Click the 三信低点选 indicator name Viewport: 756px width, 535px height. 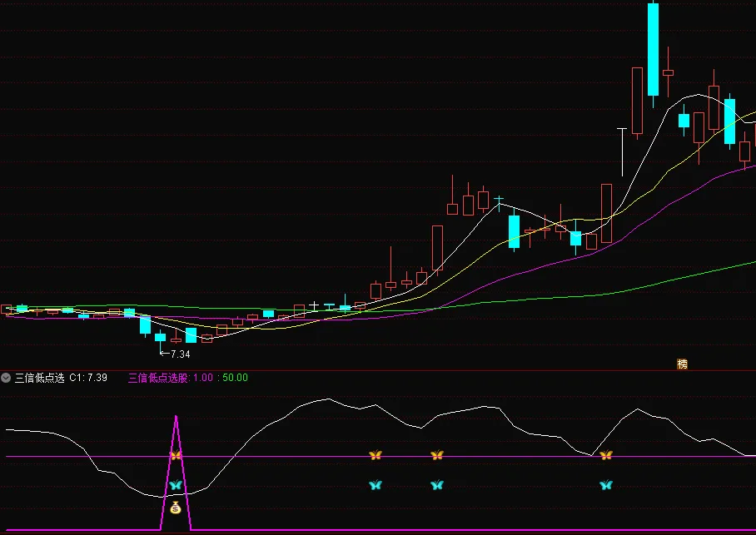39,378
